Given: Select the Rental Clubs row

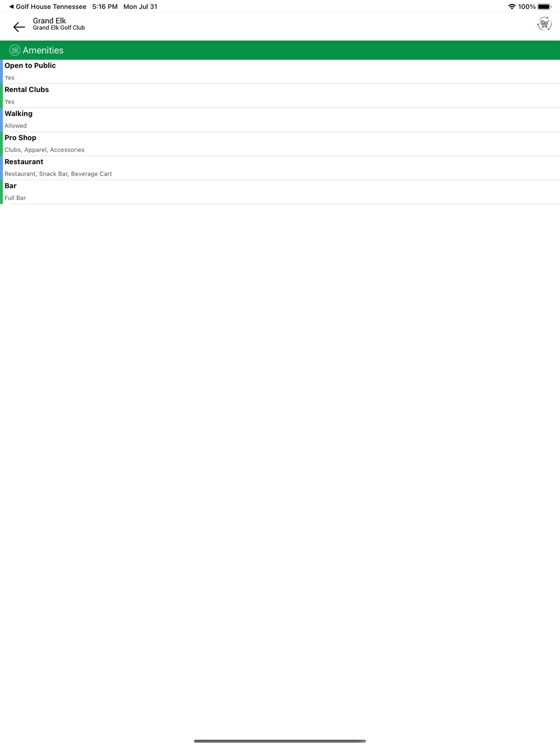Looking at the screenshot, I should coord(280,96).
